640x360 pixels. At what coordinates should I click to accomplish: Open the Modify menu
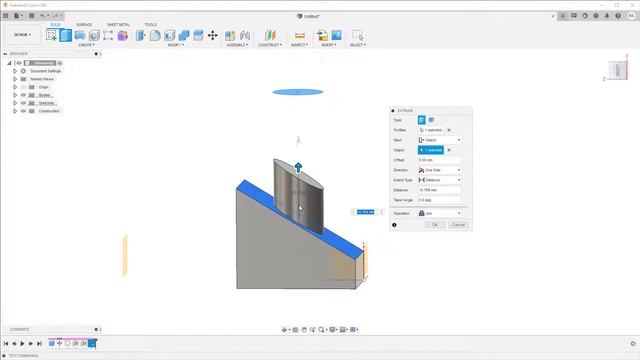[176, 45]
